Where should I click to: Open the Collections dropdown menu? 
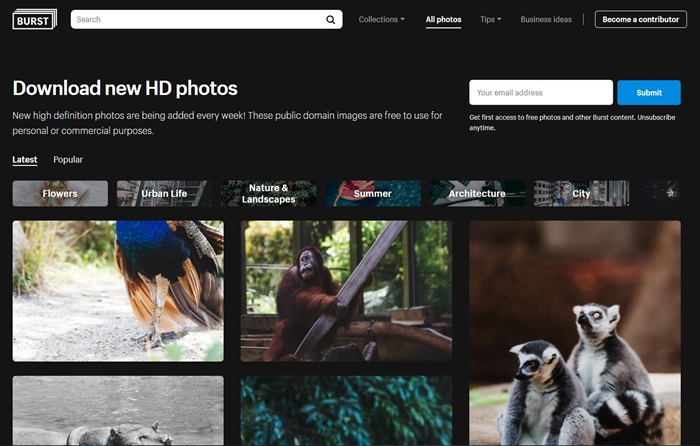pyautogui.click(x=382, y=19)
